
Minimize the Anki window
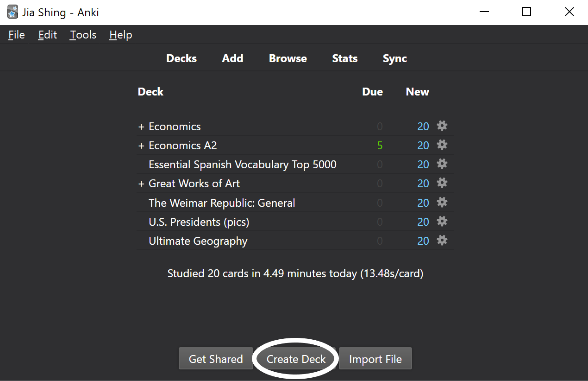[x=484, y=12]
